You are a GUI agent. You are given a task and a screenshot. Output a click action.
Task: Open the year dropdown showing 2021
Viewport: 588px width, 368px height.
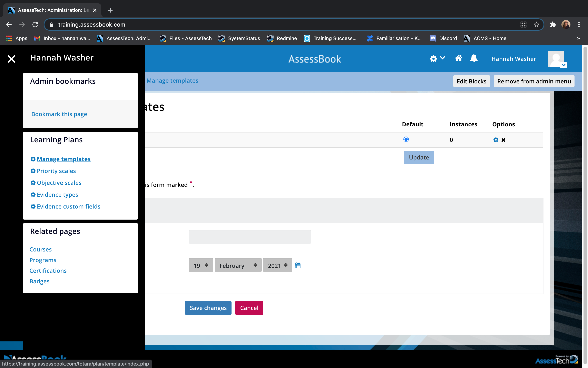(277, 265)
